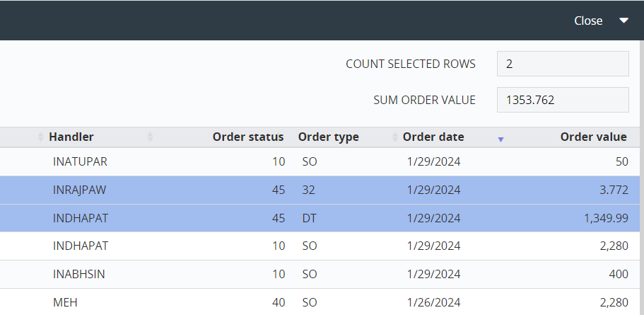Sort by the Handler column header

point(71,137)
